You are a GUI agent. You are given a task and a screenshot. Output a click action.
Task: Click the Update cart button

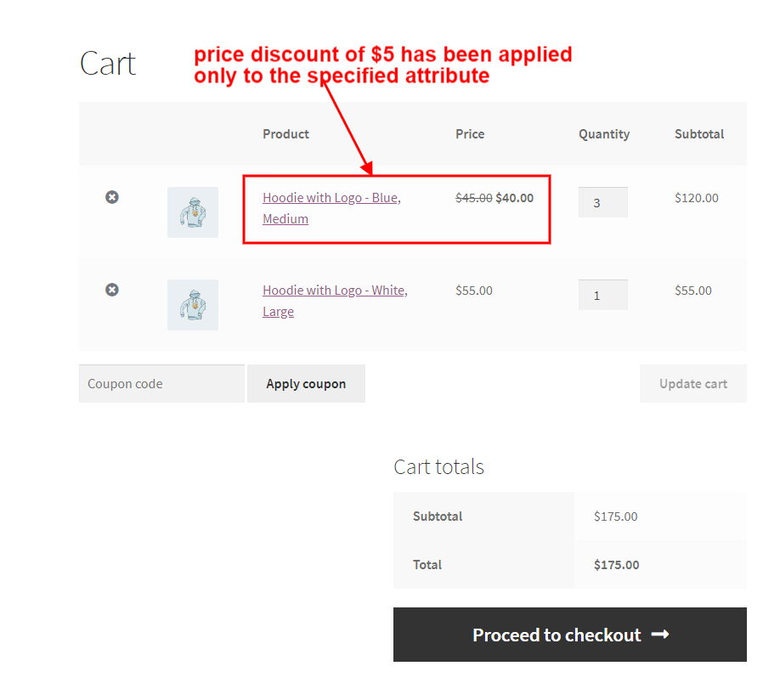692,383
